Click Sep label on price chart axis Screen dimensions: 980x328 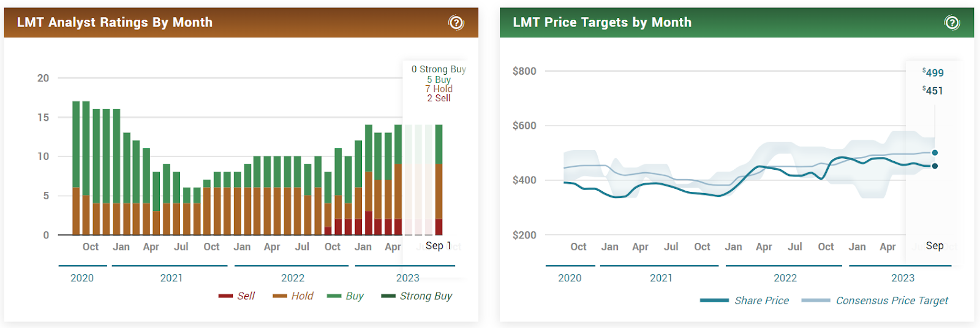pyautogui.click(x=935, y=245)
